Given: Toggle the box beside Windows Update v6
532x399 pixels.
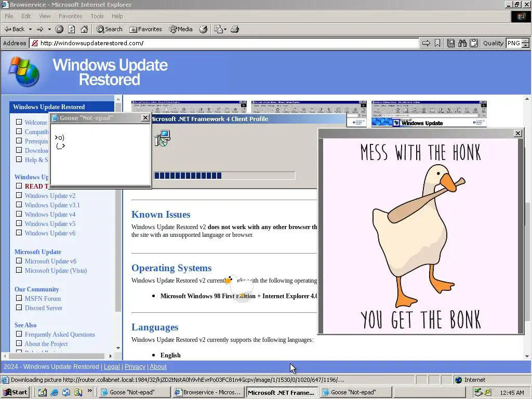Looking at the screenshot, I should [19, 233].
